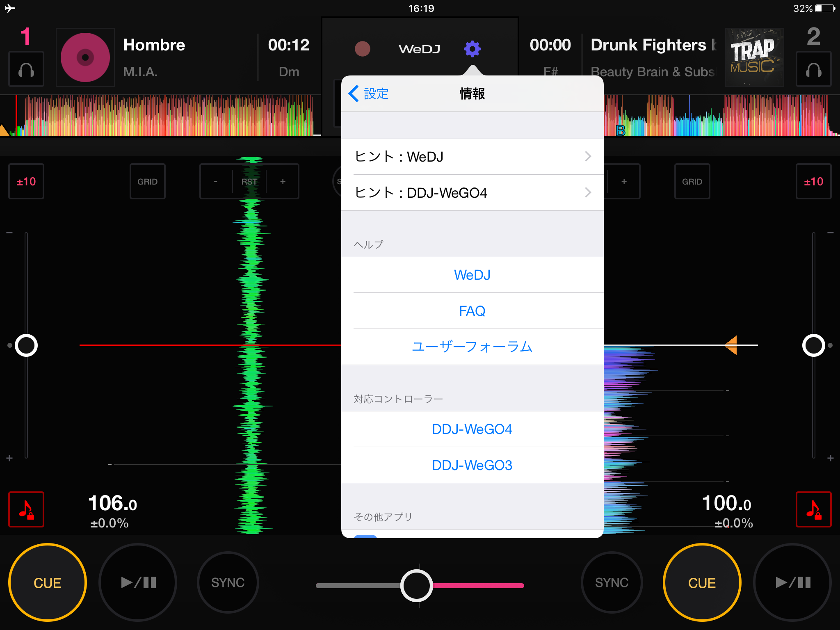Open ヒント : DDJ-WeGO4 hints row
The height and width of the screenshot is (630, 840).
pos(472,193)
